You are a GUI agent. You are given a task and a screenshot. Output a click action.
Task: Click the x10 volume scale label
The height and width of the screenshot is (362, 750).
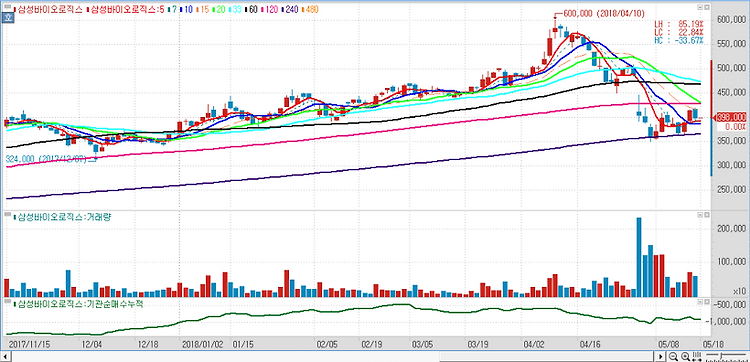[x=739, y=291]
